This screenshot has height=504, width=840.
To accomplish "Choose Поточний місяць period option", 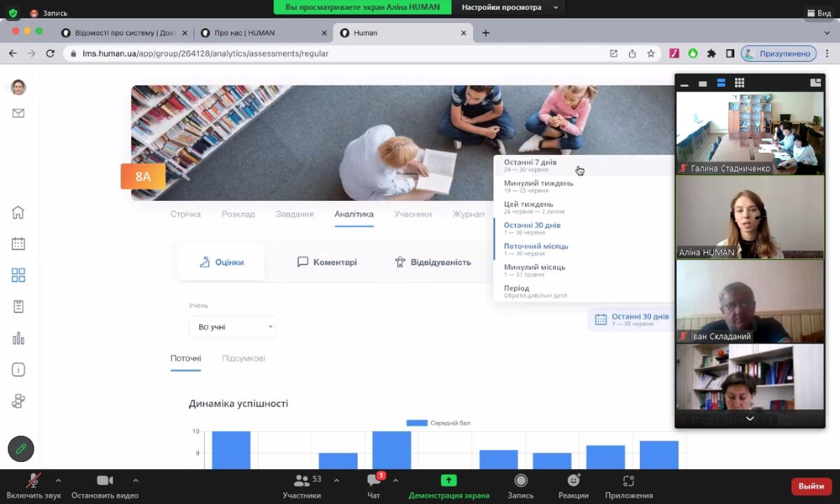I will click(584, 249).
